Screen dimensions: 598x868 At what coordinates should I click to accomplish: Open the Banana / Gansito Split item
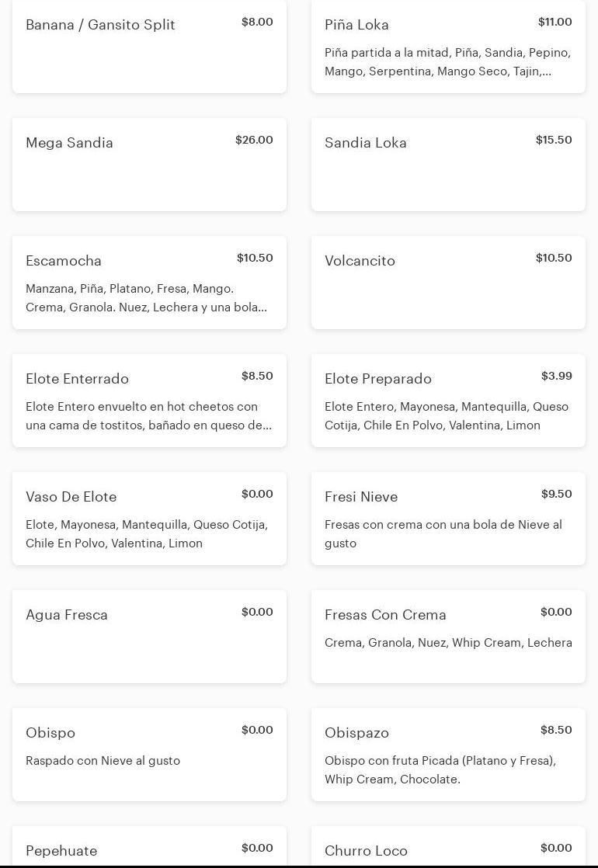point(149,47)
